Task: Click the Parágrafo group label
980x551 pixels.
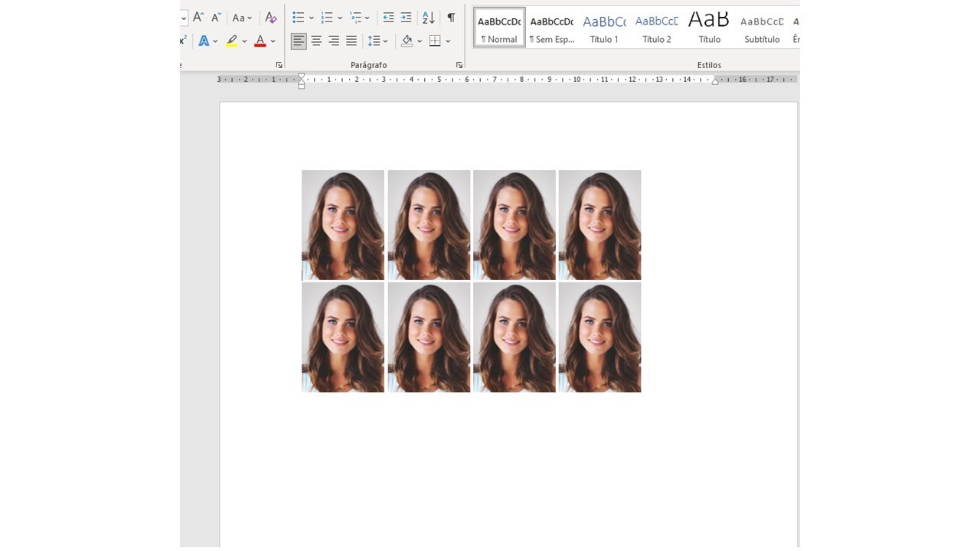Action: pyautogui.click(x=369, y=65)
